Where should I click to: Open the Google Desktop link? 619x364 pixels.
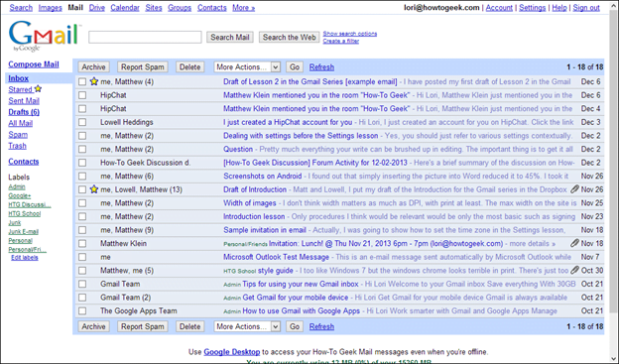(232, 352)
